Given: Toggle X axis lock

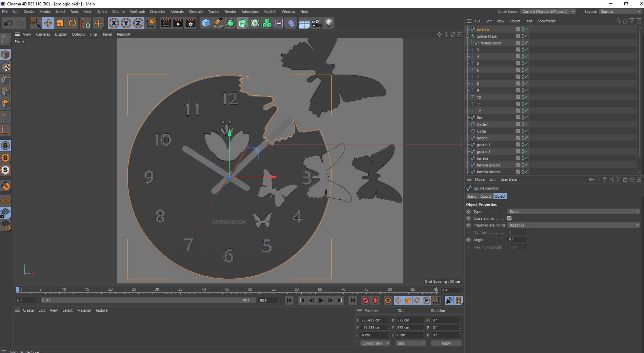Looking at the screenshot, I should tap(114, 23).
